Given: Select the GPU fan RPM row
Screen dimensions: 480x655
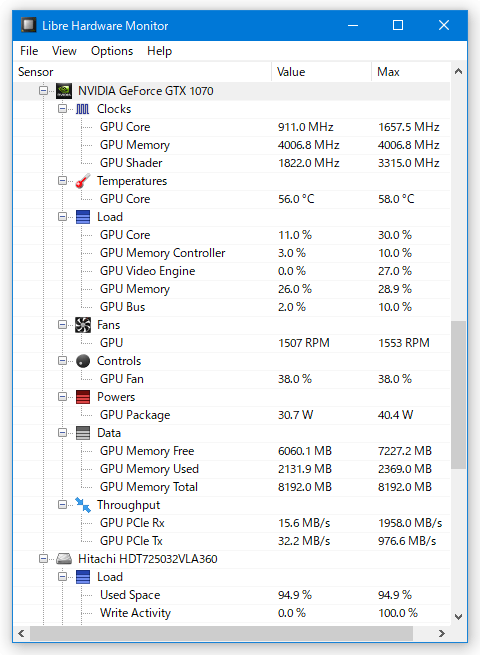Looking at the screenshot, I should tap(232, 343).
